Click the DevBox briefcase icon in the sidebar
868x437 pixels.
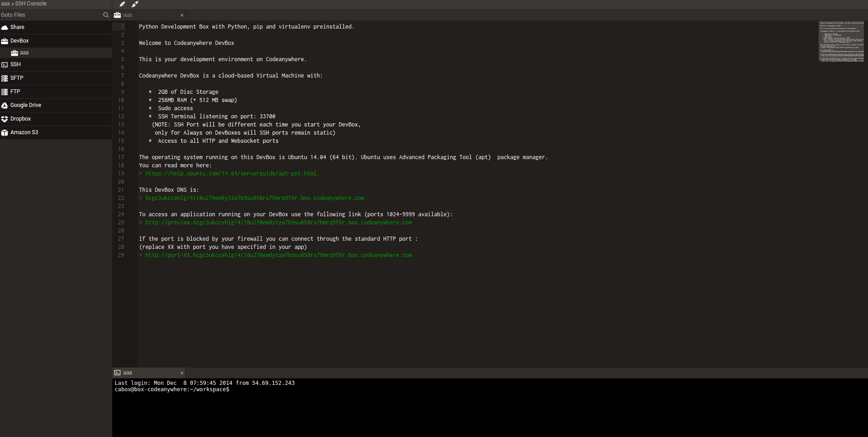[5, 41]
